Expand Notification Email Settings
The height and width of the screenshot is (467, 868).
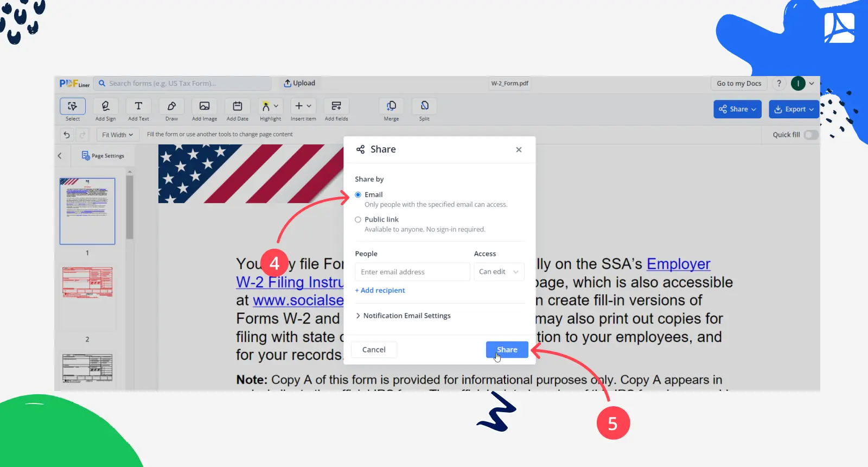pyautogui.click(x=403, y=316)
